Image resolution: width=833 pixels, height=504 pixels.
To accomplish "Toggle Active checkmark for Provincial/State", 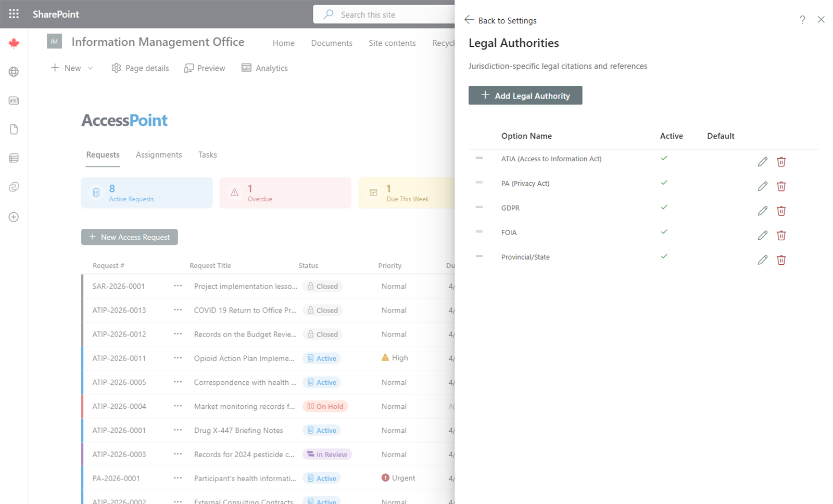I will pos(664,256).
